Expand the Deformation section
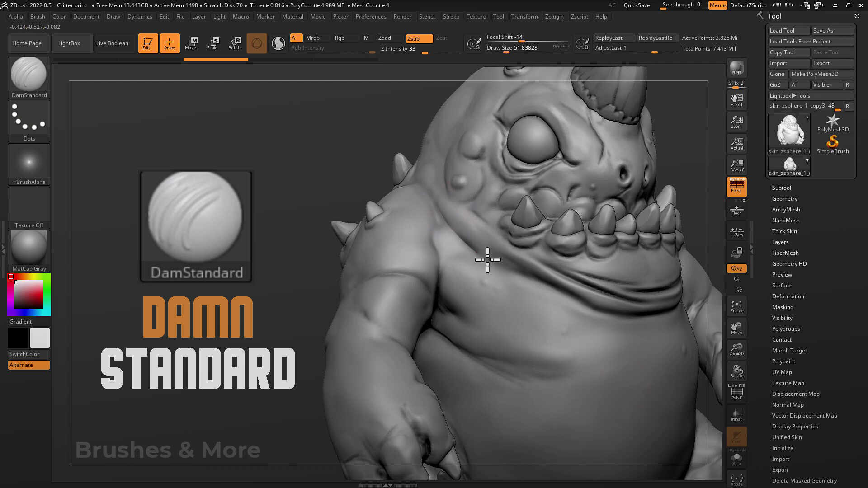This screenshot has width=868, height=488. point(788,296)
